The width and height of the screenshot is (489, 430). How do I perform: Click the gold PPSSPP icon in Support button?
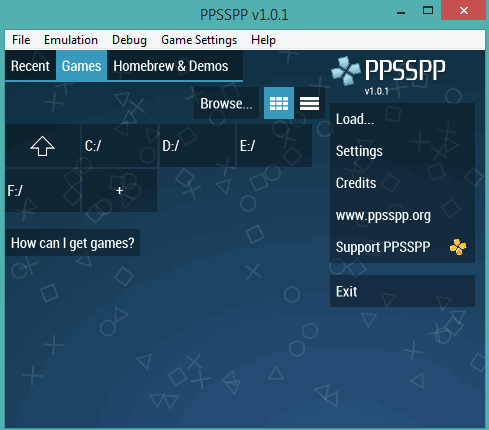[x=458, y=247]
